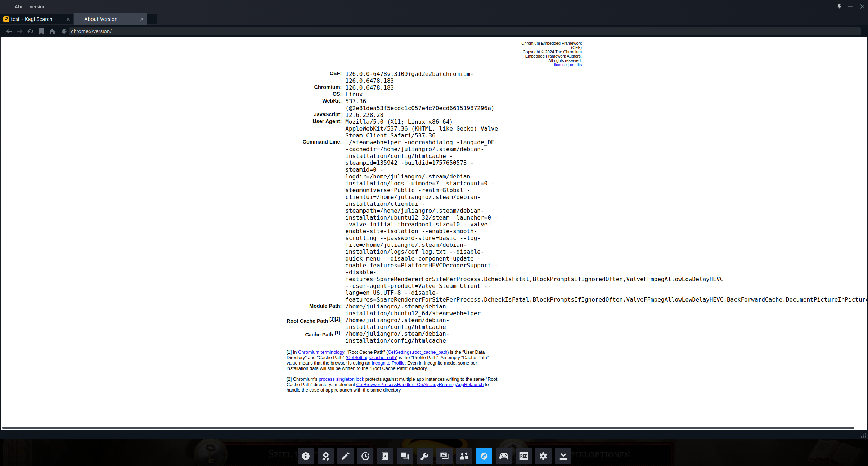The image size is (868, 466).
Task: Open the guides notebook icon
Action: pos(385,456)
